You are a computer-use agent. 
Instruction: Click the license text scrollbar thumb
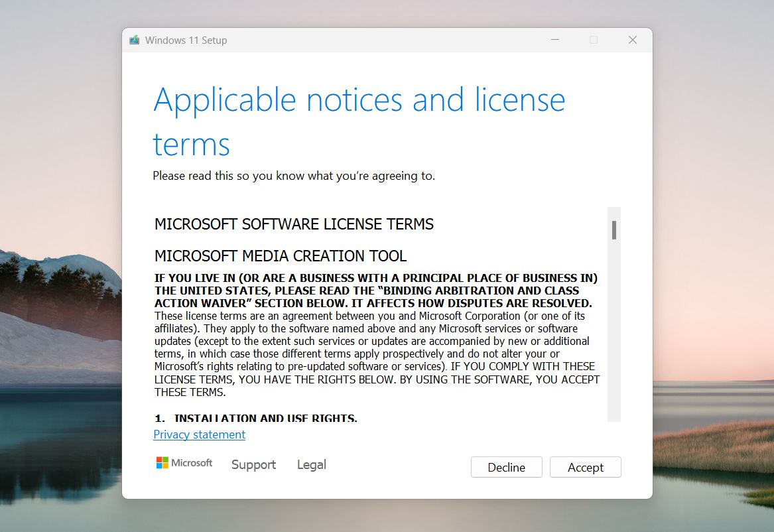point(614,230)
